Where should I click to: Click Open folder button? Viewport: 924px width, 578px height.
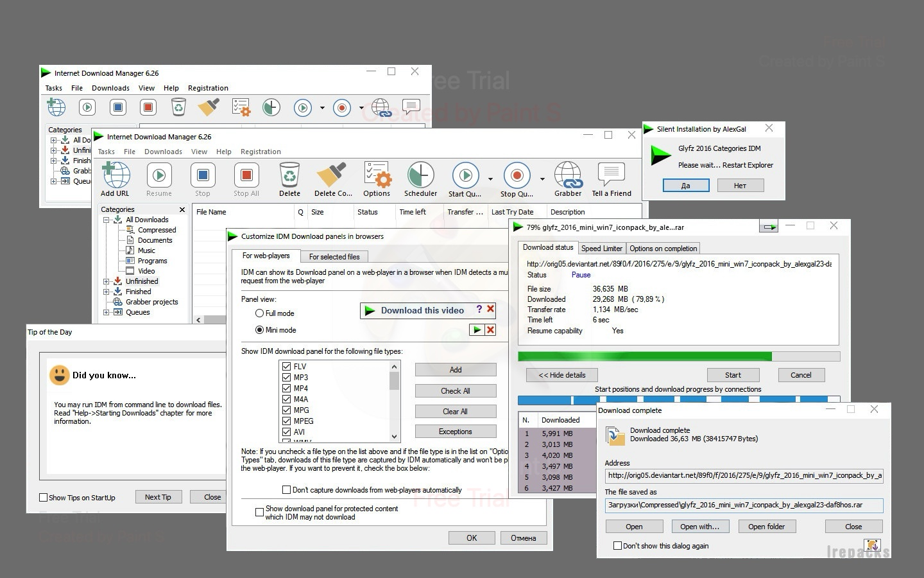tap(766, 527)
